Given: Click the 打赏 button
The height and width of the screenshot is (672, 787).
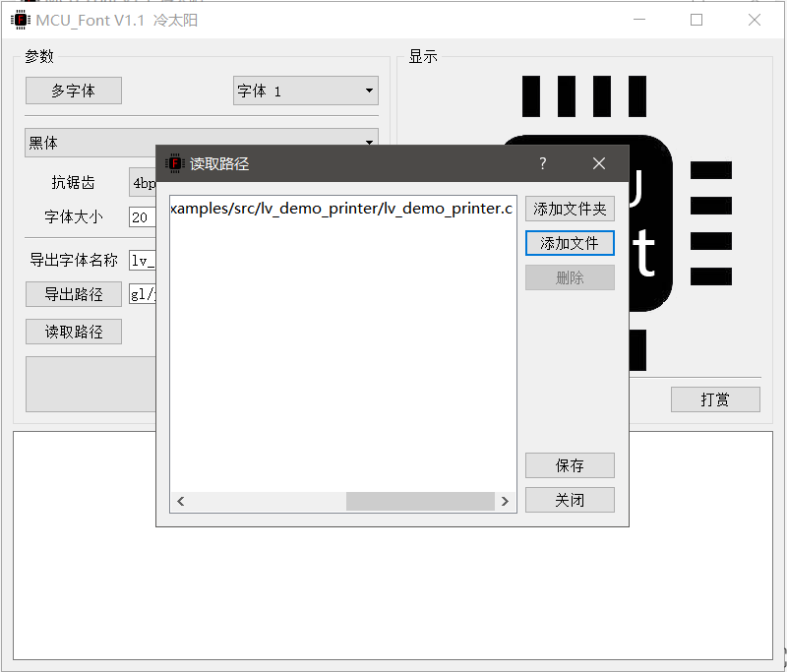Looking at the screenshot, I should (x=715, y=398).
